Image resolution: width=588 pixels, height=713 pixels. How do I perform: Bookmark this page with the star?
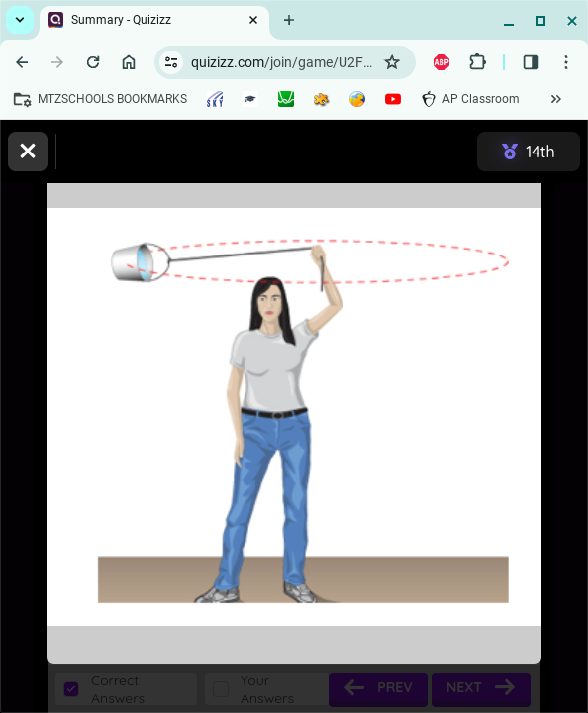pos(392,62)
